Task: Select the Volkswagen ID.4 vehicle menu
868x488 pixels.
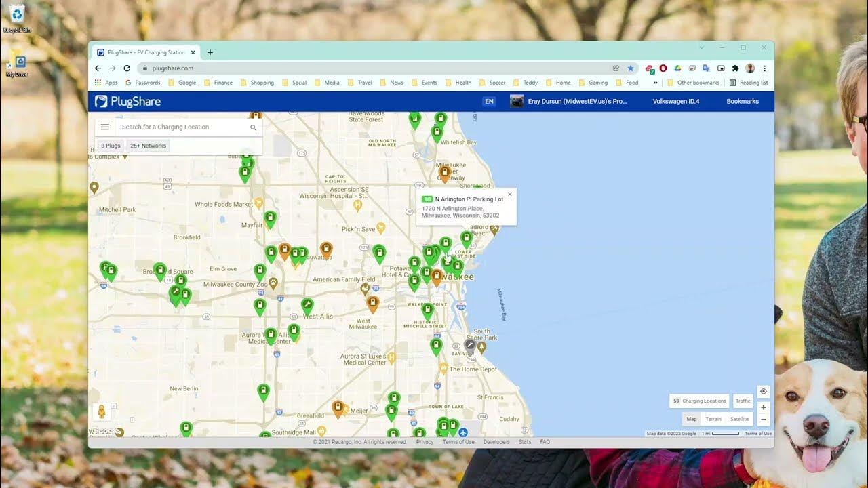Action: pos(676,101)
